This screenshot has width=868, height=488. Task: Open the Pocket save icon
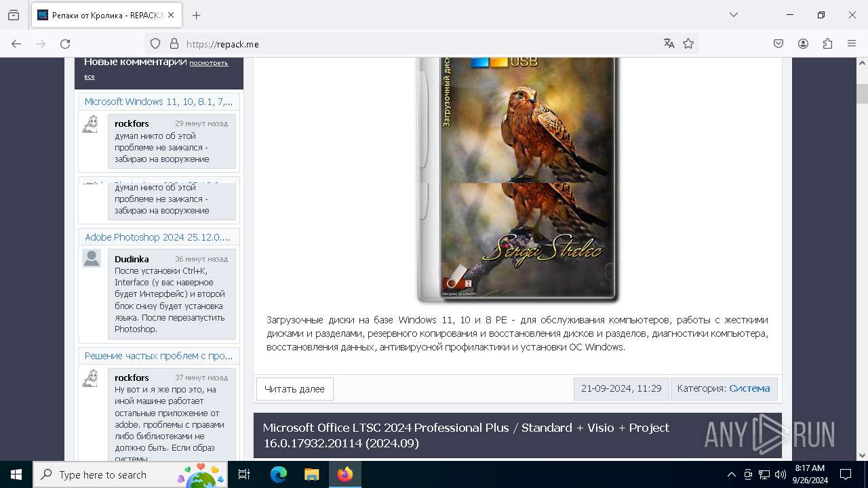(x=778, y=43)
